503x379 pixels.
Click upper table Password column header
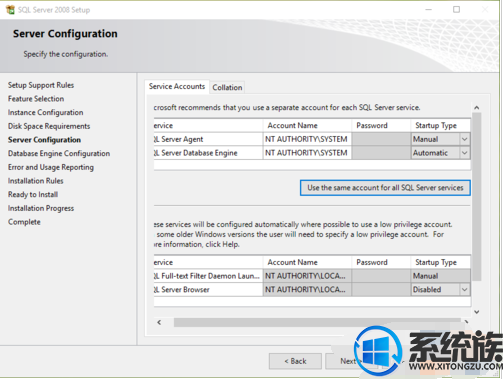tap(381, 126)
